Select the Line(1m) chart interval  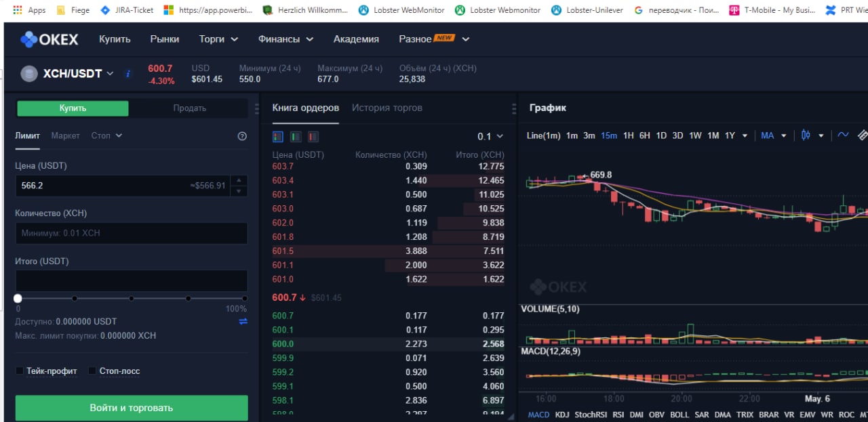pyautogui.click(x=543, y=135)
